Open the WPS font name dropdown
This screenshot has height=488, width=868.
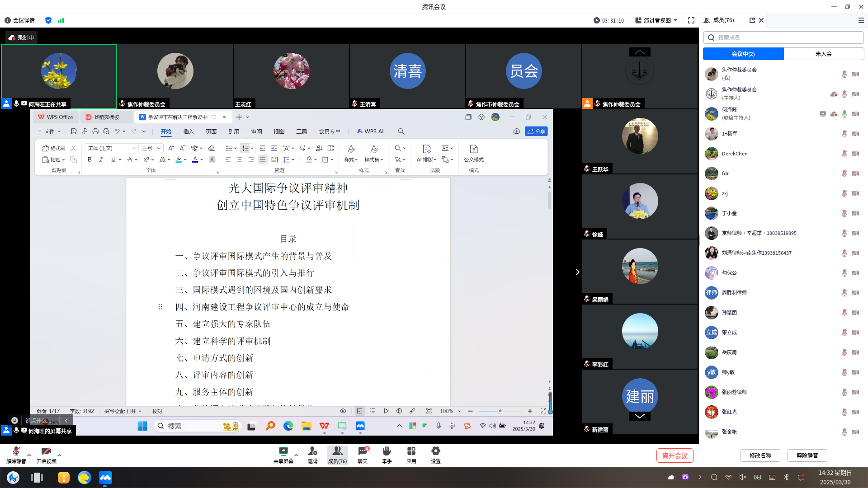click(x=134, y=148)
